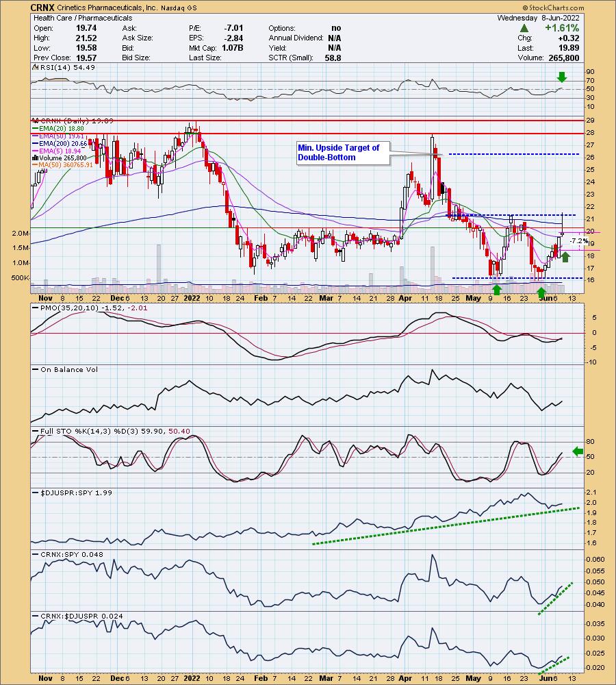Click the Last price value 19.89 in header
Viewport: 616px width, 685px height.
point(569,48)
